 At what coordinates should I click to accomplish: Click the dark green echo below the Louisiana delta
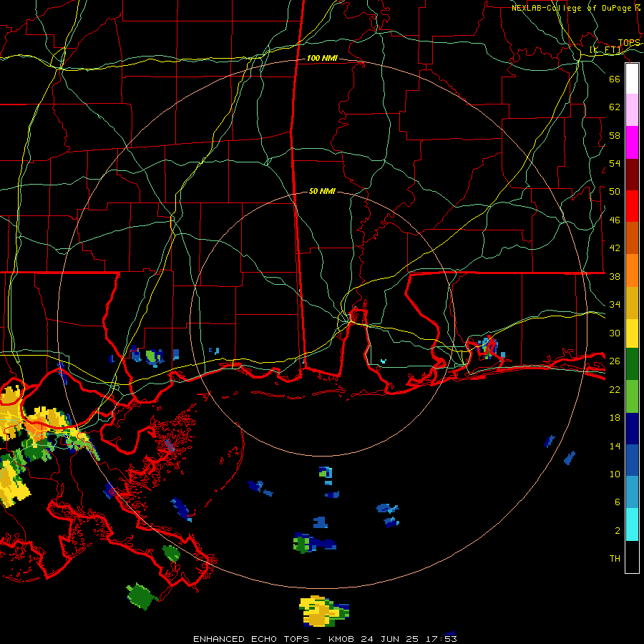(x=141, y=596)
